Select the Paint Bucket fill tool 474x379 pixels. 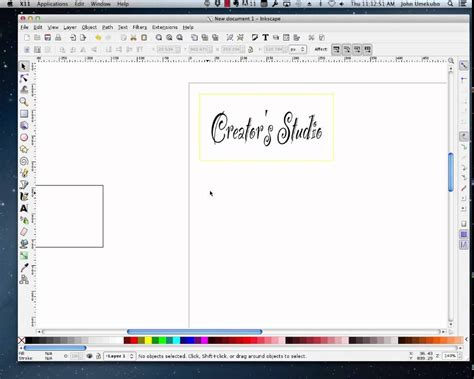(24, 244)
